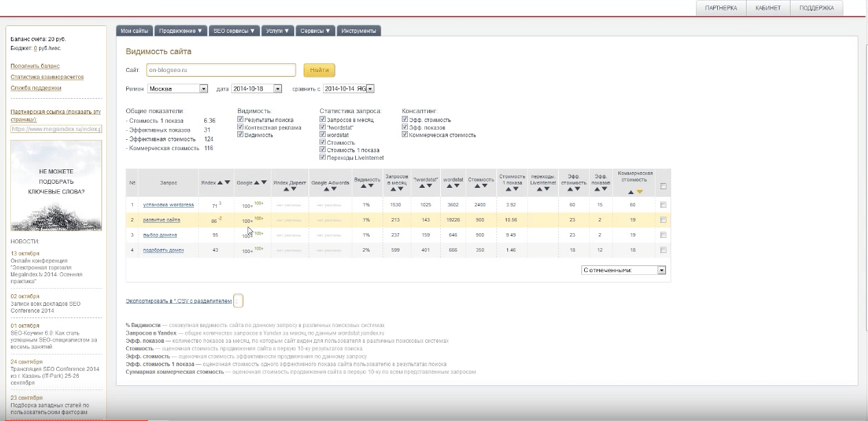Sort Google column descending with down arrow
The width and height of the screenshot is (868, 421).
(265, 183)
